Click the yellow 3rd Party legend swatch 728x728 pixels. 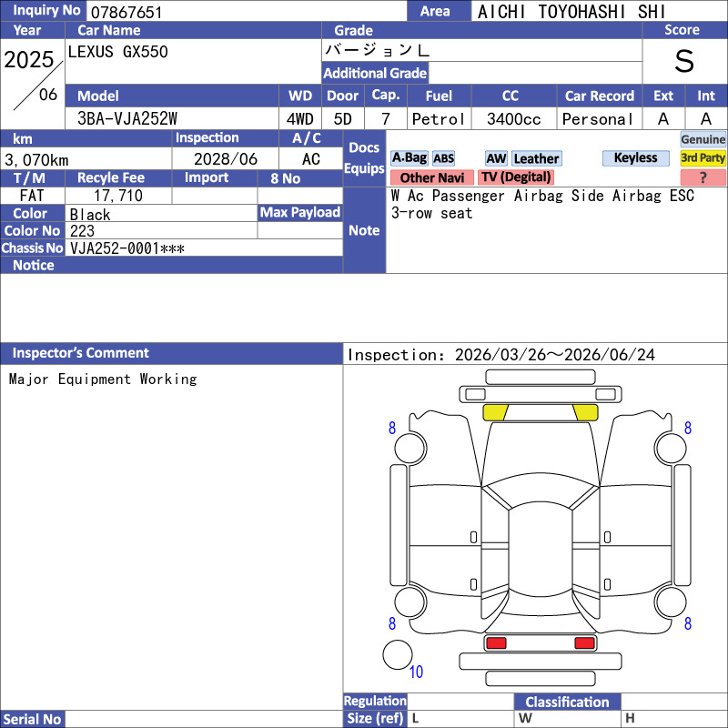[703, 158]
